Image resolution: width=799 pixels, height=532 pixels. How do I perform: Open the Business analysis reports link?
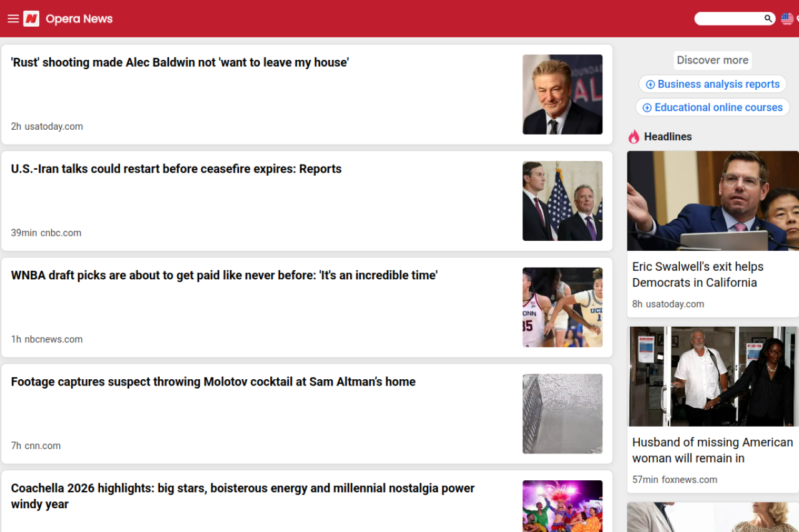pyautogui.click(x=718, y=84)
